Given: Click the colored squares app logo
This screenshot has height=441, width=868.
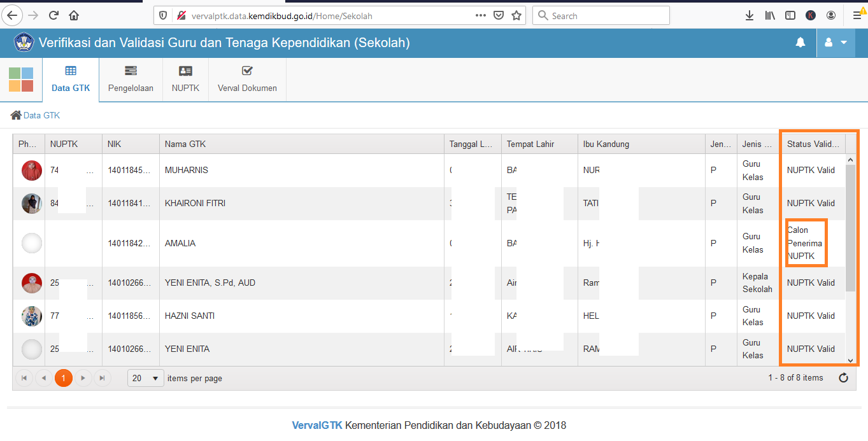Looking at the screenshot, I should pyautogui.click(x=21, y=80).
